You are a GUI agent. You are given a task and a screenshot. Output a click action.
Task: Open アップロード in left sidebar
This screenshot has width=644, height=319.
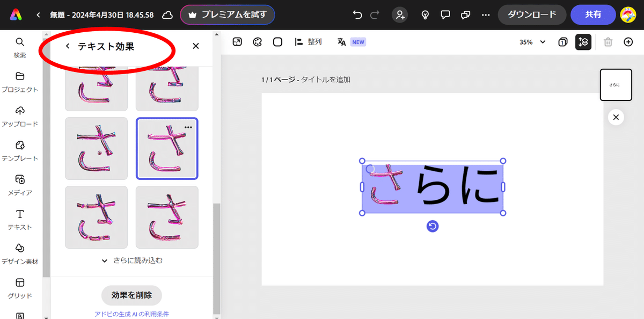tap(20, 116)
